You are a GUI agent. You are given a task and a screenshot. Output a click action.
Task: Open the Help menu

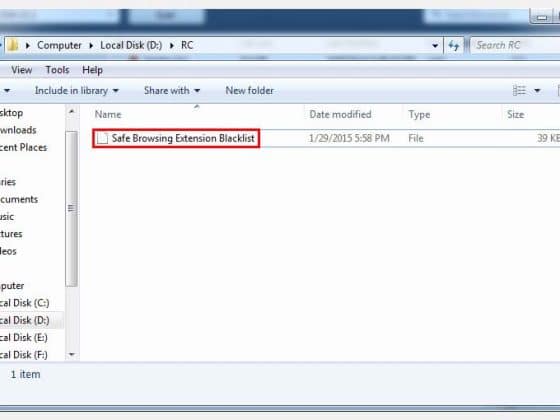[x=92, y=70]
